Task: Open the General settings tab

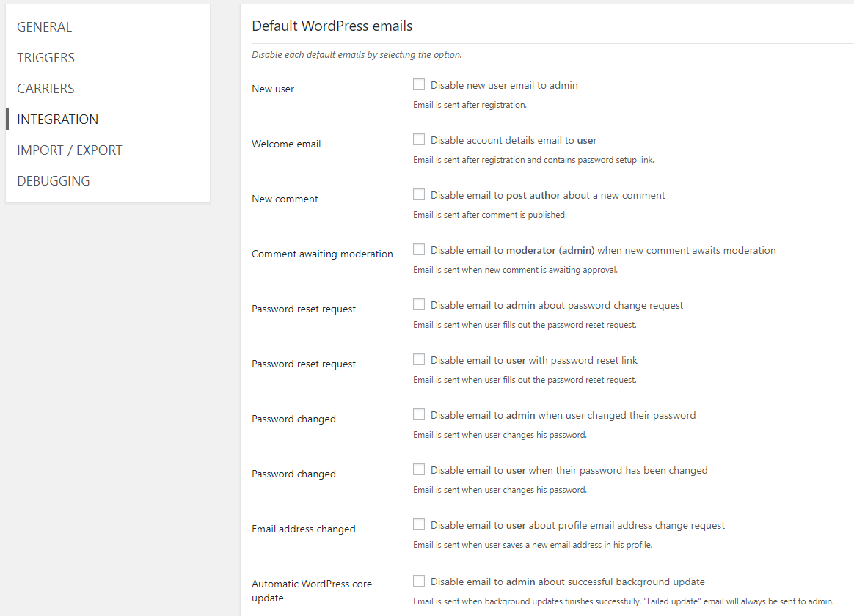Action: pyautogui.click(x=45, y=27)
